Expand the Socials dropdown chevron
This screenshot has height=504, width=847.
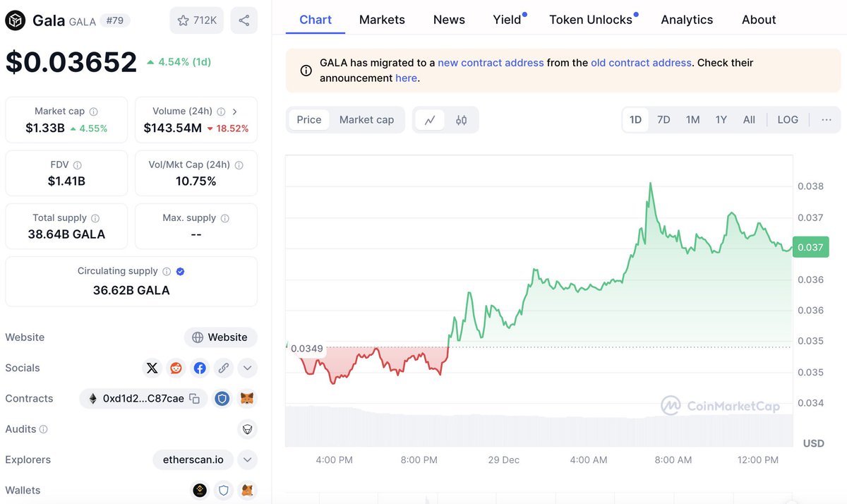pos(247,368)
